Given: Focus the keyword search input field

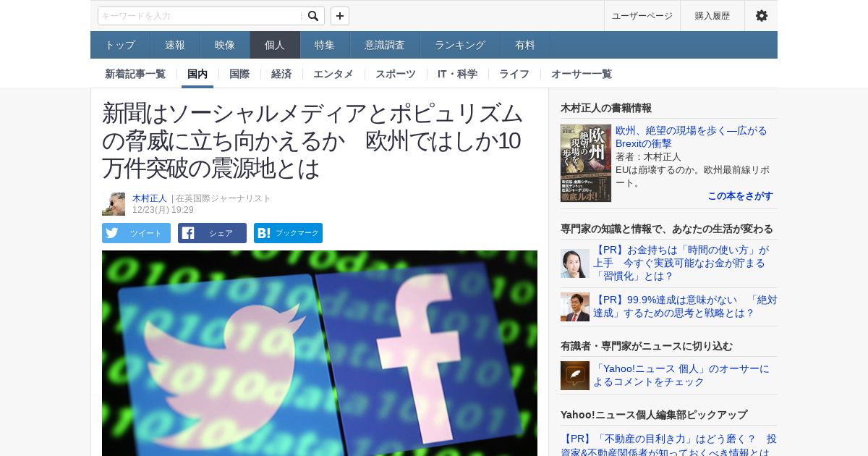Looking at the screenshot, I should pyautogui.click(x=201, y=16).
